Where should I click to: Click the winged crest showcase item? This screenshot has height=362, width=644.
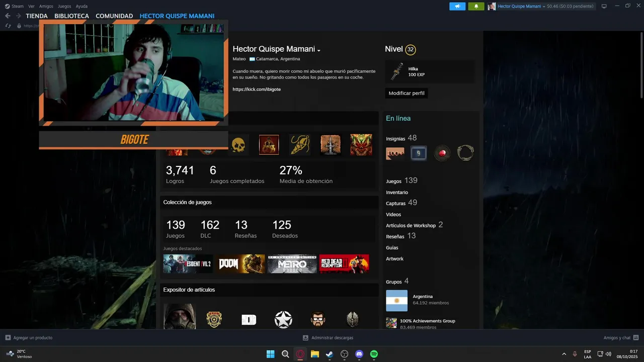click(x=353, y=319)
